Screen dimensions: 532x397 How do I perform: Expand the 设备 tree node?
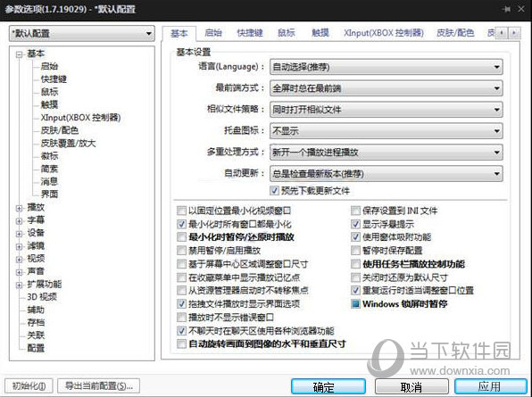coord(19,234)
